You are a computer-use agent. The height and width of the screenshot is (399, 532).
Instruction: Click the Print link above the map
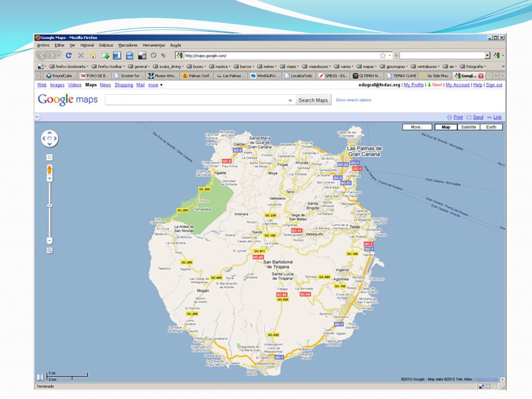point(458,117)
